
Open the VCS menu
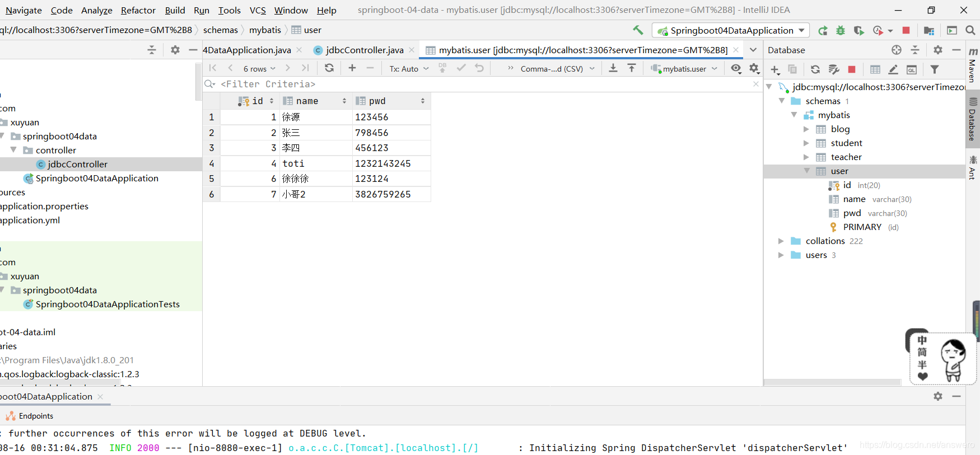point(258,10)
